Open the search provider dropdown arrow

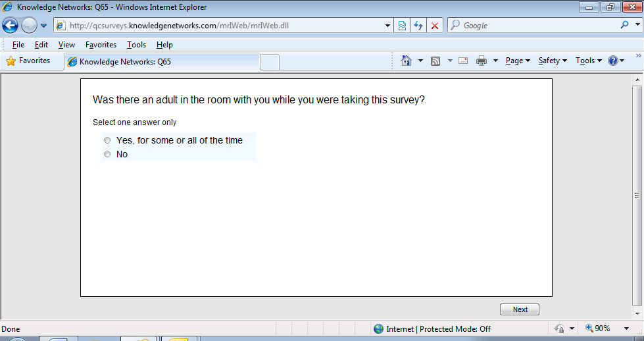pyautogui.click(x=637, y=24)
